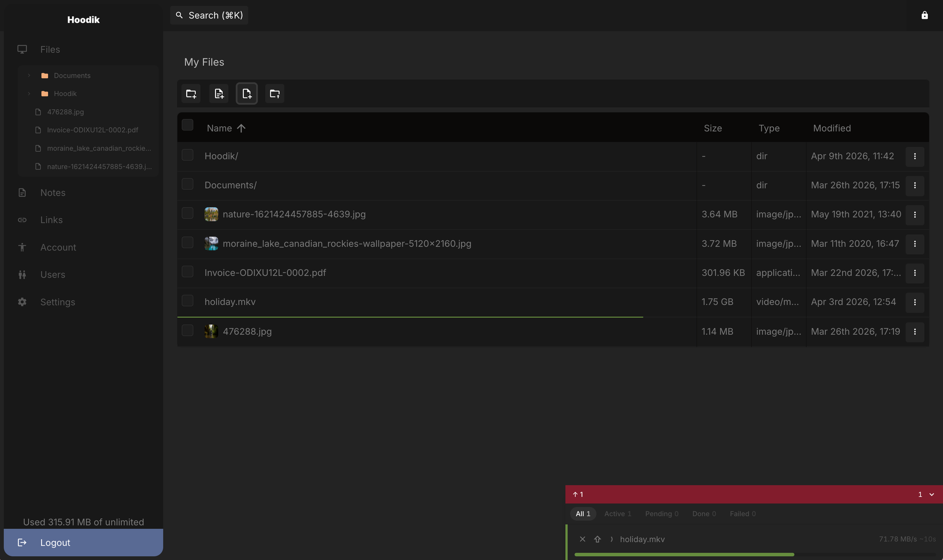Click the Documents folder icon in sidebar tree
The image size is (943, 560).
pos(45,75)
